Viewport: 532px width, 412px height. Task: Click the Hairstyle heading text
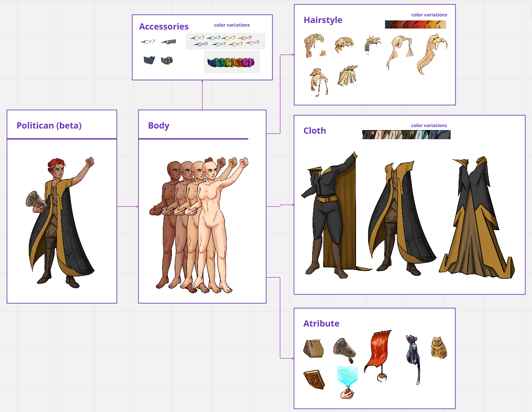[323, 20]
